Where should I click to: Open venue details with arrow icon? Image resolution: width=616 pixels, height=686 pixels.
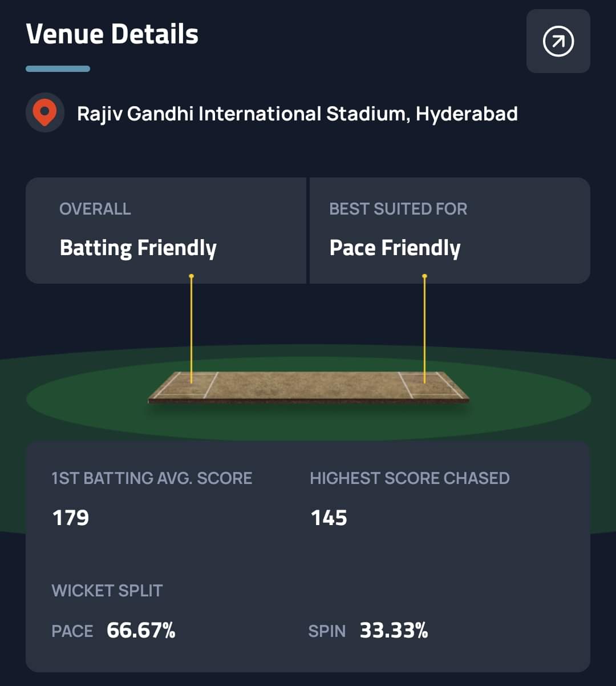(x=558, y=41)
